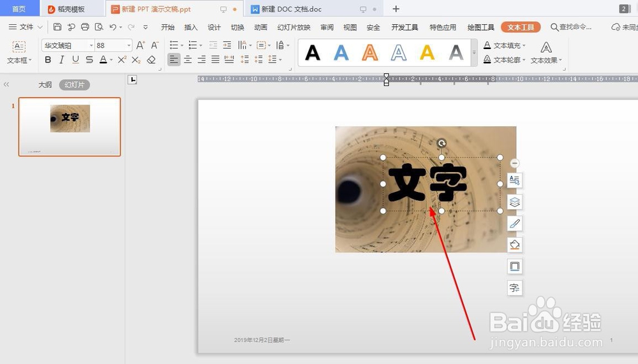The image size is (638, 364).
Task: Expand the bullet list dropdown
Action: coord(182,45)
